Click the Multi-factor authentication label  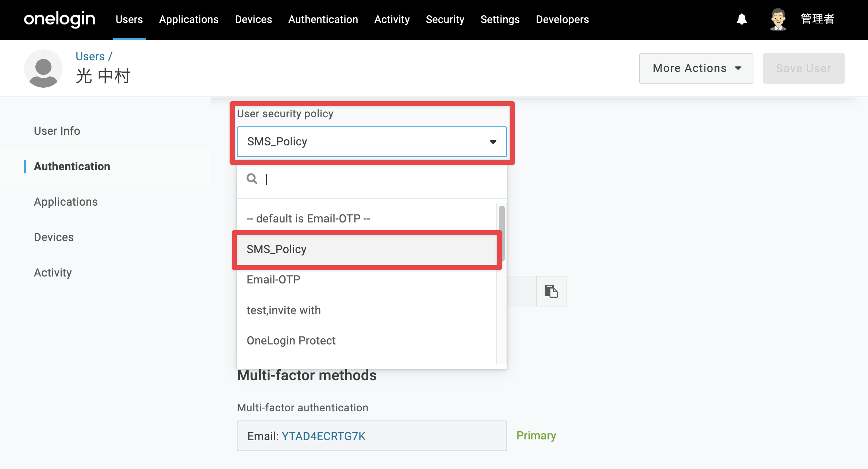coord(303,408)
